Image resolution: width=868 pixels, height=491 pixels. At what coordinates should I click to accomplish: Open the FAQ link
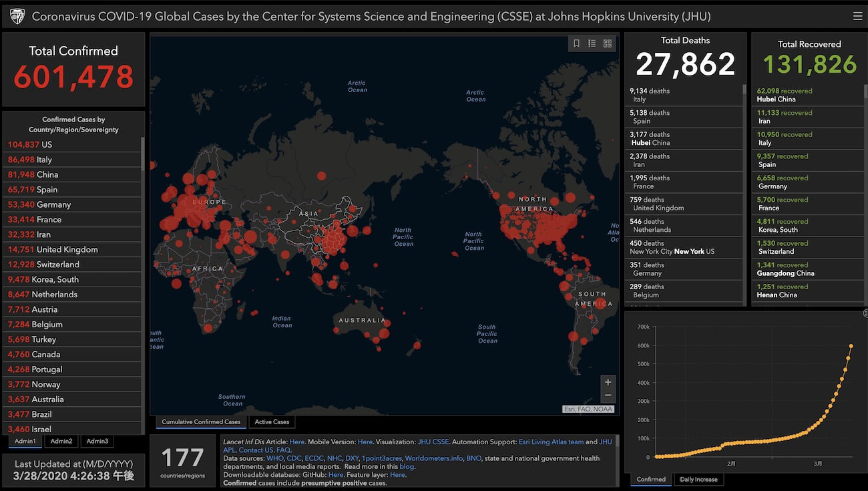point(283,450)
